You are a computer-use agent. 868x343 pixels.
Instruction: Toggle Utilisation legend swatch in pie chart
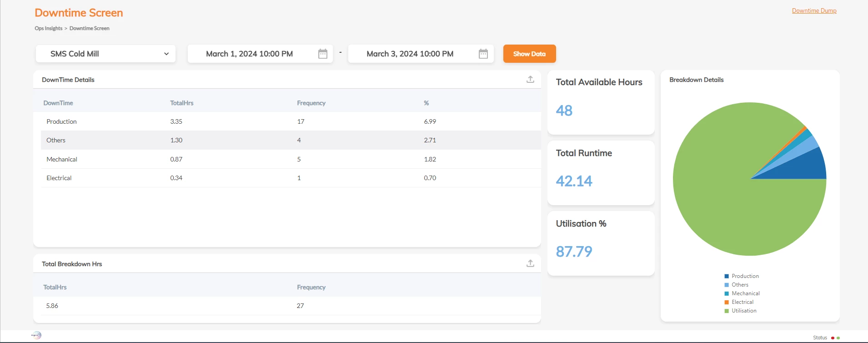click(x=727, y=311)
